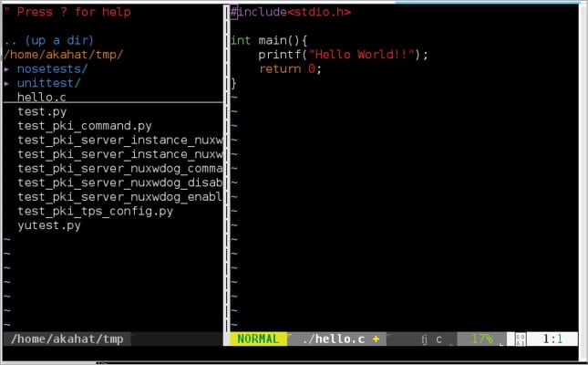Open test_pki_server_nuxwdog_disab file entry
The width and height of the screenshot is (588, 365).
[x=120, y=182]
